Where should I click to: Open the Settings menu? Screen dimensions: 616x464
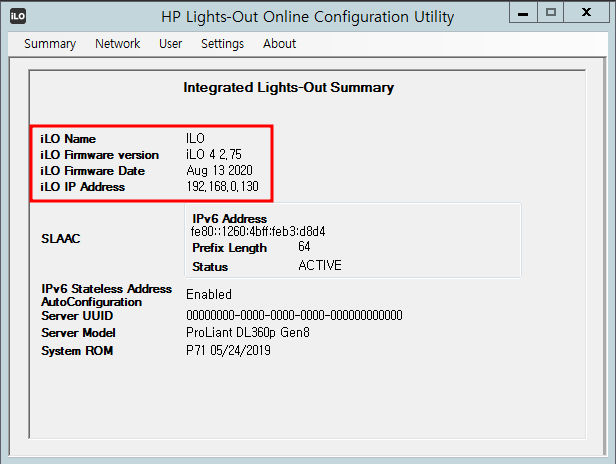222,44
